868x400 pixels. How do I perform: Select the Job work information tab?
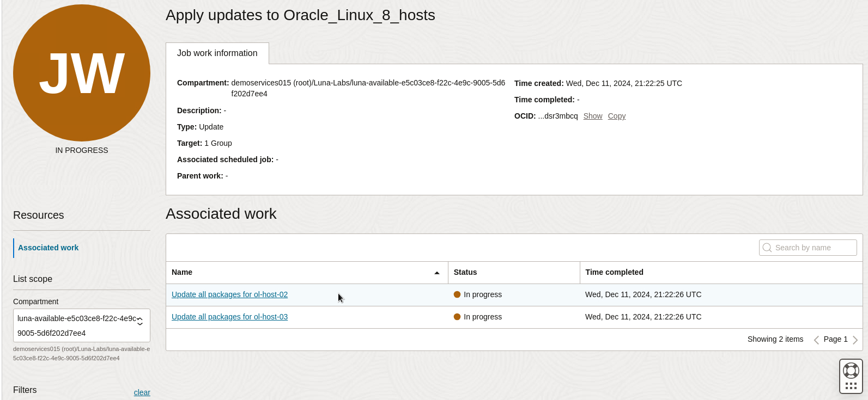pyautogui.click(x=217, y=53)
